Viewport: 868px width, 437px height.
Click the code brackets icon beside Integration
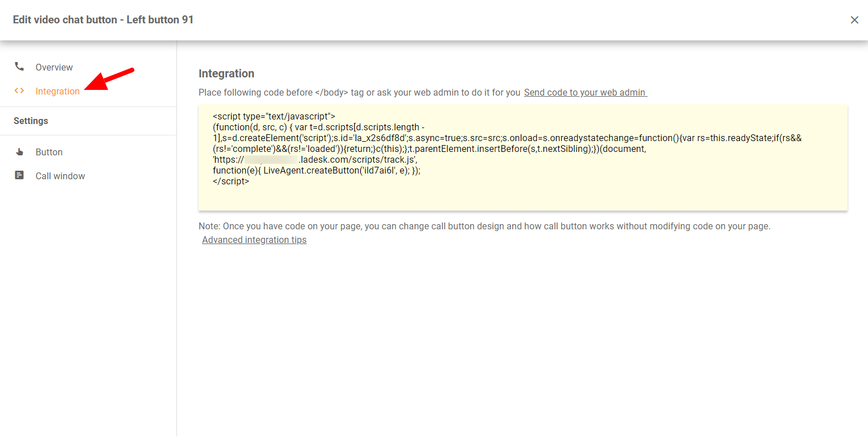19,91
